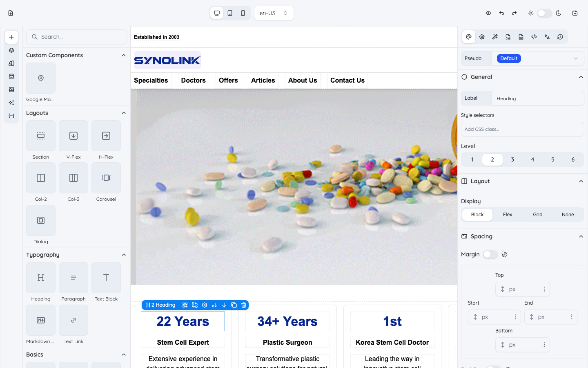This screenshot has width=588, height=368.
Task: Select the Google Maps custom component
Action: tap(41, 78)
